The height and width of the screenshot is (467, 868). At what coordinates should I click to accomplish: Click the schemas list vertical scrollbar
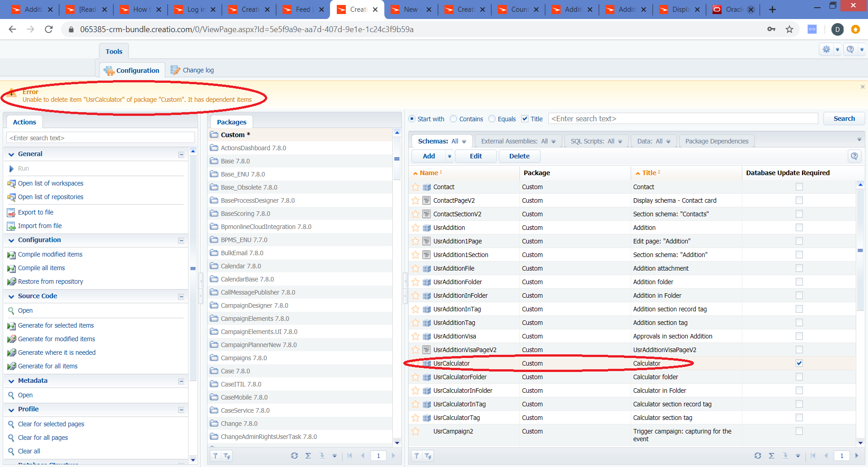860,250
